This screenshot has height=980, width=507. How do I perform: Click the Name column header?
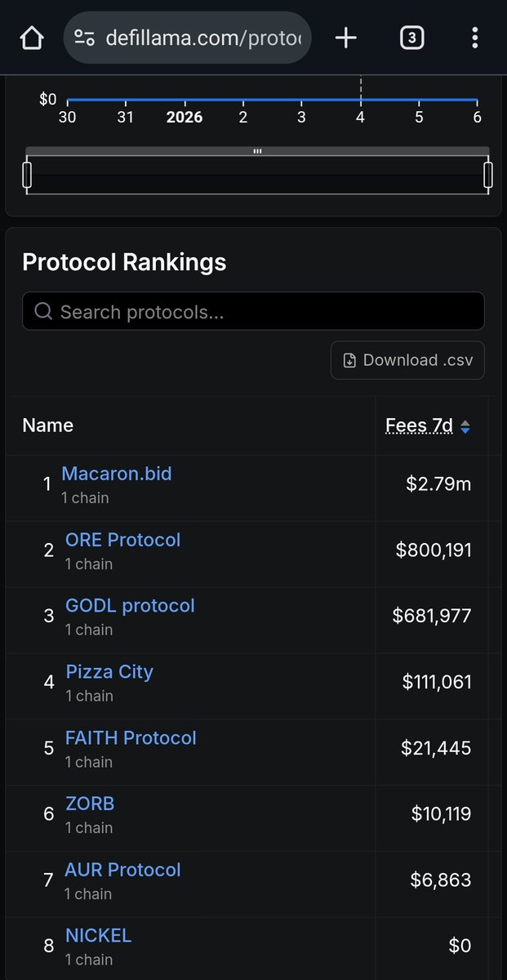coord(48,425)
